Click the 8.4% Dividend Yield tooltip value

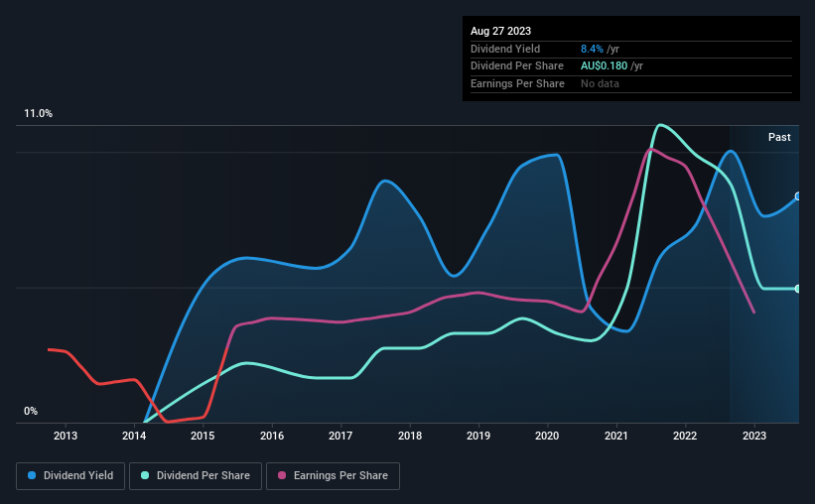[592, 49]
